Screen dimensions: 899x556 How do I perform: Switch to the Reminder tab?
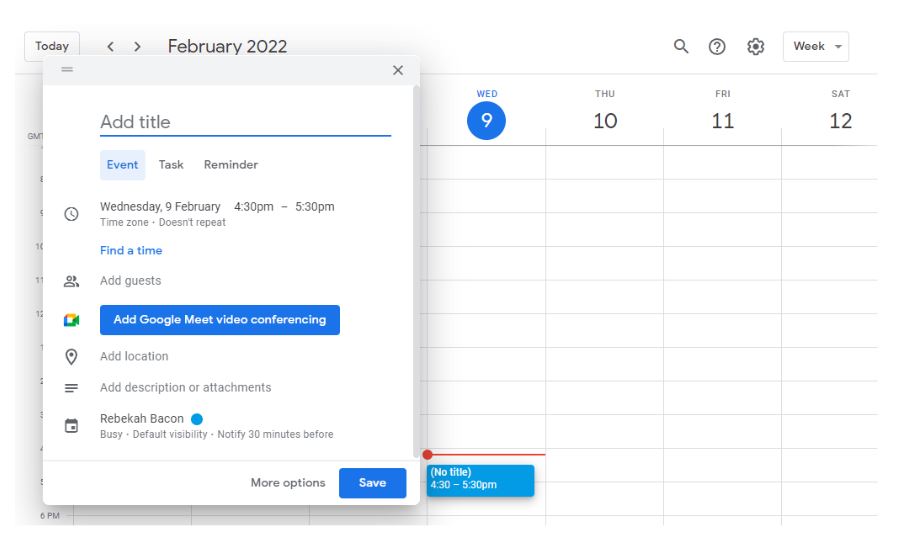point(231,165)
